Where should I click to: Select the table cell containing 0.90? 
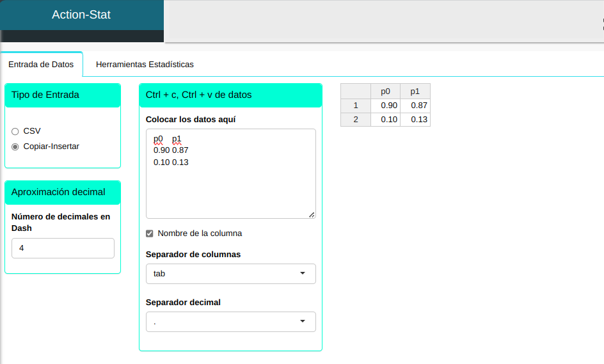[386, 106]
